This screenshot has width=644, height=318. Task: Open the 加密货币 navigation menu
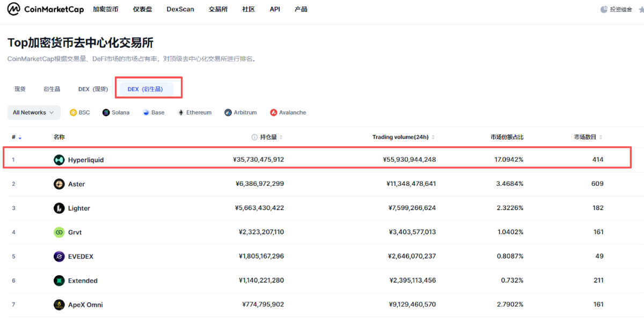[105, 9]
